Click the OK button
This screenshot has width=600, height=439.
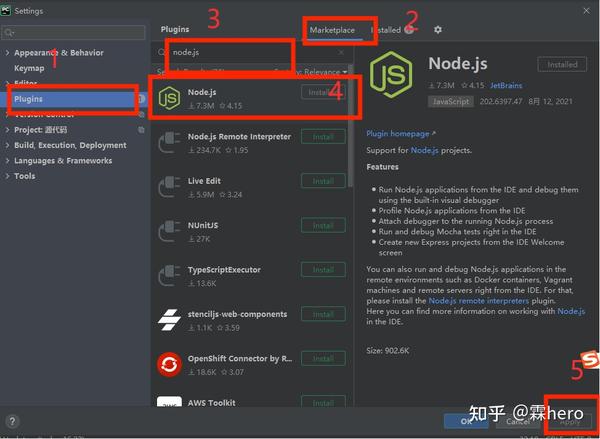click(x=466, y=421)
